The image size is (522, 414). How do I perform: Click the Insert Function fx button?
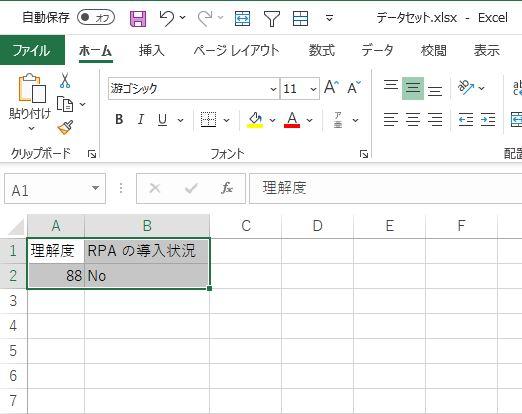click(x=227, y=188)
